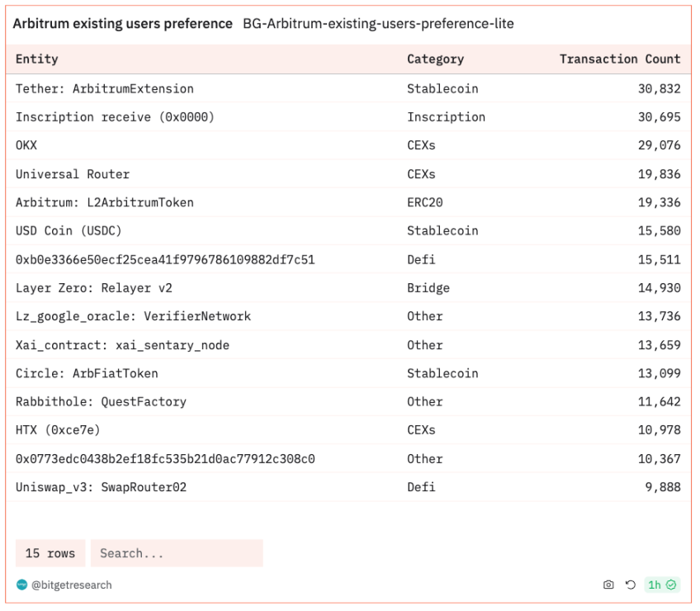Click the Layer Zero: Relayer v2 entry

94,288
